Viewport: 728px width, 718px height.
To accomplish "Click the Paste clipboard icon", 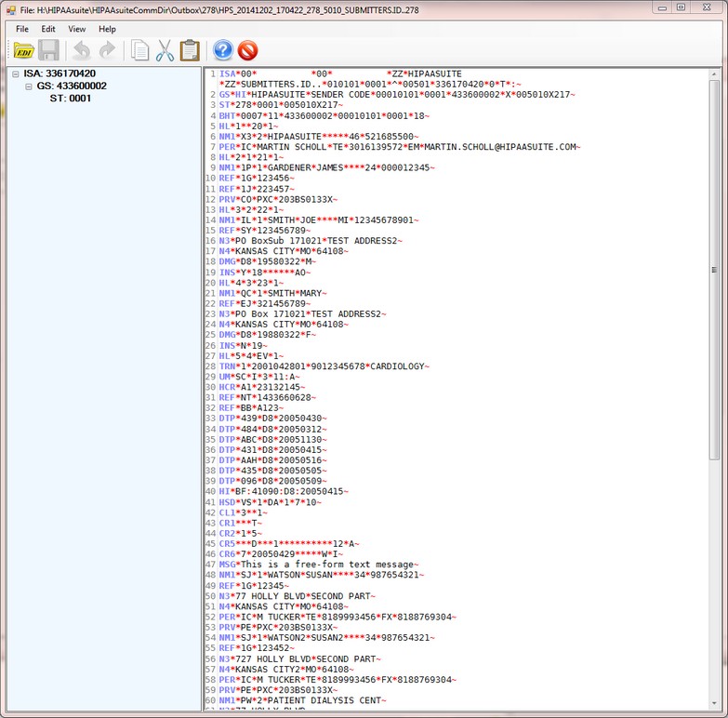I will click(190, 50).
